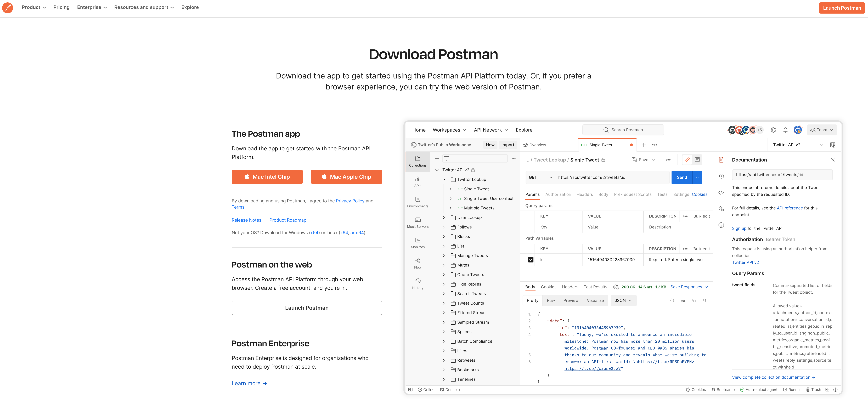Open the Collections sidebar panel
Image resolution: width=868 pixels, height=399 pixels.
coord(418,161)
